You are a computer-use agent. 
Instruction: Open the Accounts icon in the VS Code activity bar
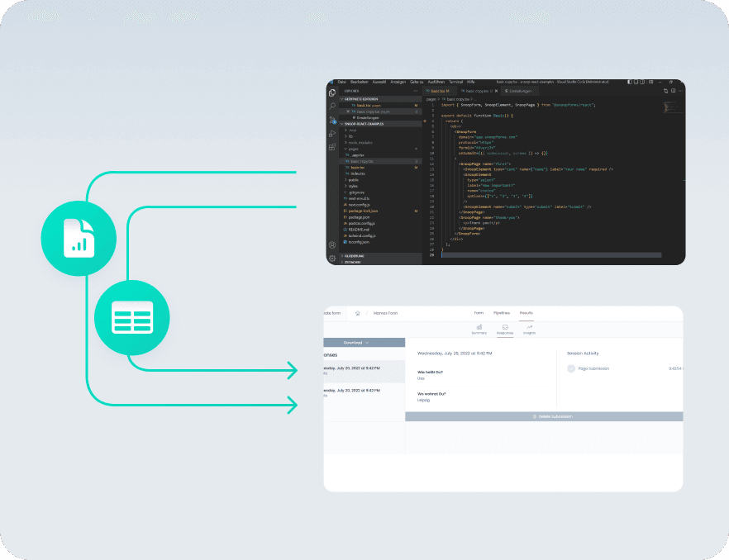point(332,245)
